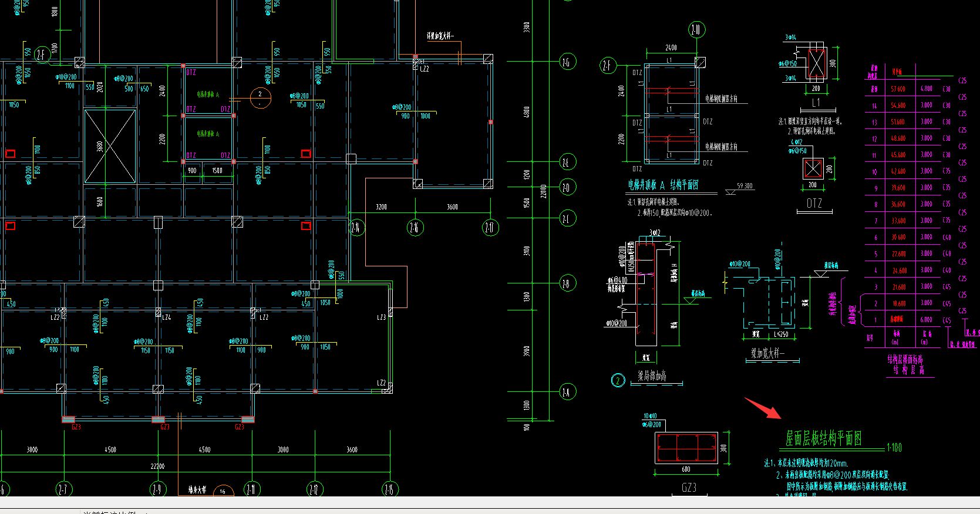Click the 57.600 roof elevation cell
This screenshot has width=980, height=514.
[x=898, y=89]
